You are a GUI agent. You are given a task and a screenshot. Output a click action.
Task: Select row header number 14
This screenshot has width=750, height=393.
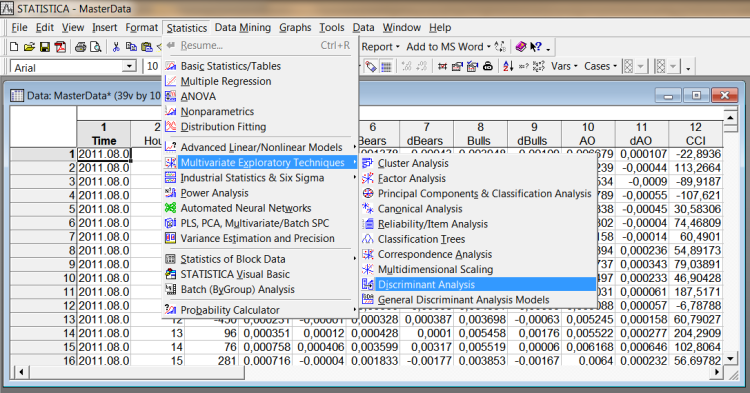pos(43,333)
